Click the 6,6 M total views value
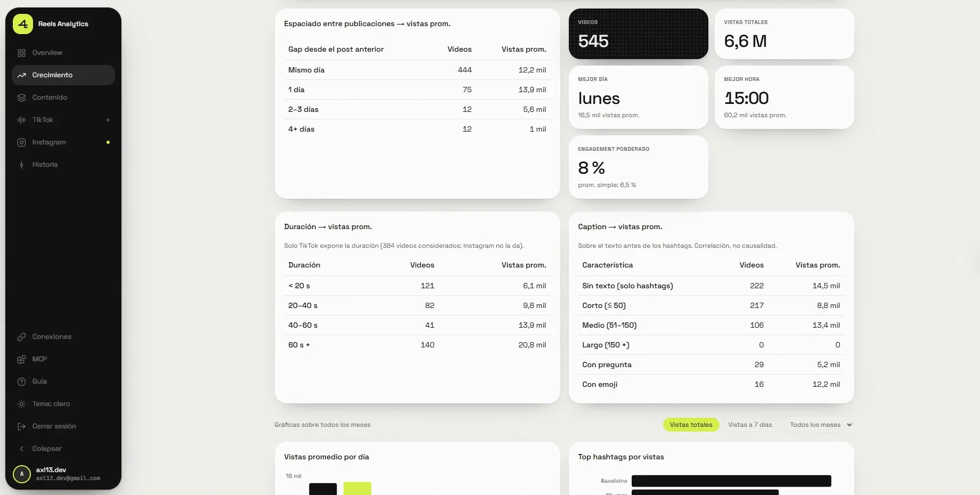 (745, 41)
